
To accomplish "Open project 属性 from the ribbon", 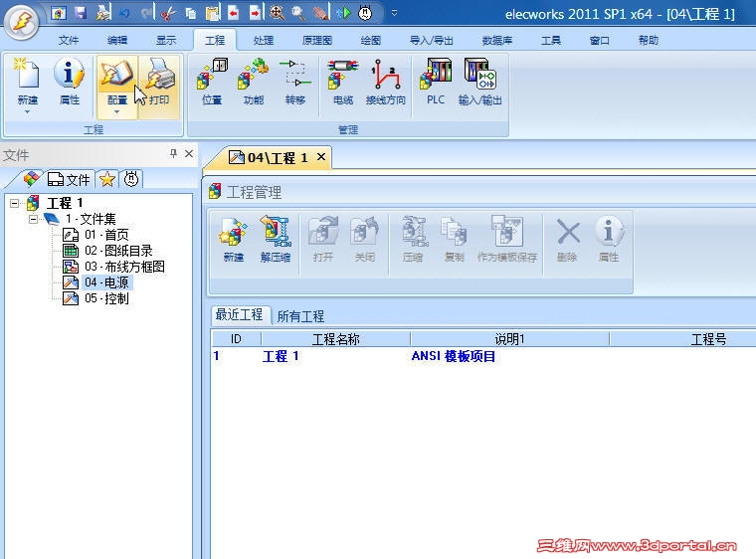I will click(70, 81).
